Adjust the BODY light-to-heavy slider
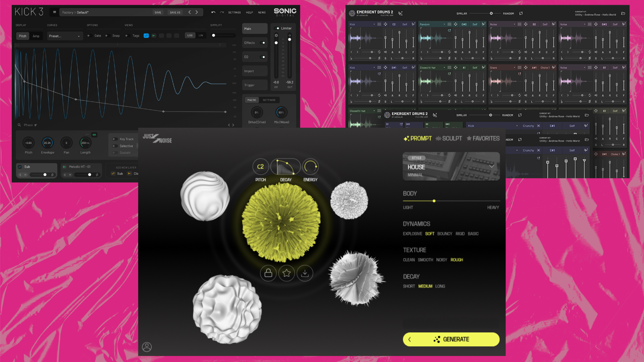 pos(451,201)
